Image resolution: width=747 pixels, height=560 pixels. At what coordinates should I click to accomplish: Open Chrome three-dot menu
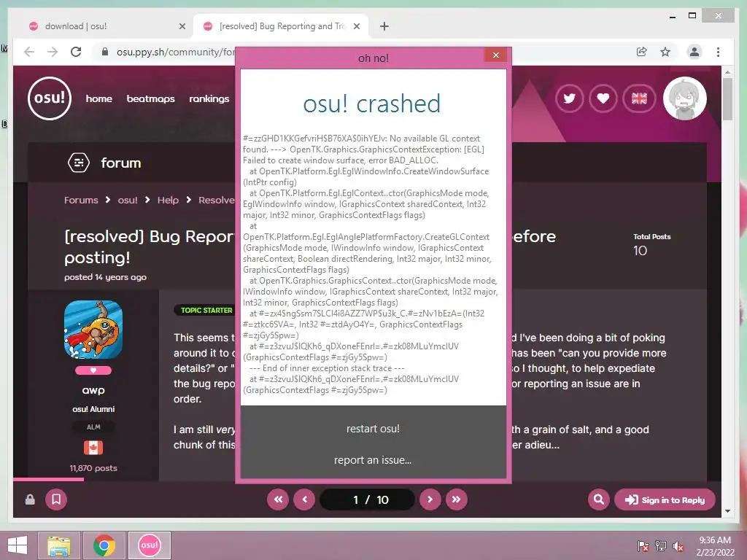[x=718, y=52]
